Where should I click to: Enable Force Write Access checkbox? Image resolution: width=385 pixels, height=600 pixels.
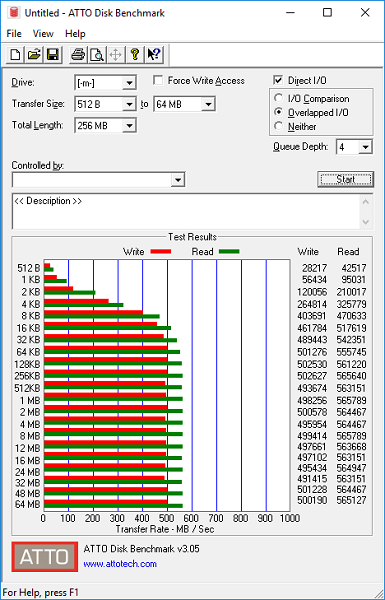tap(158, 80)
